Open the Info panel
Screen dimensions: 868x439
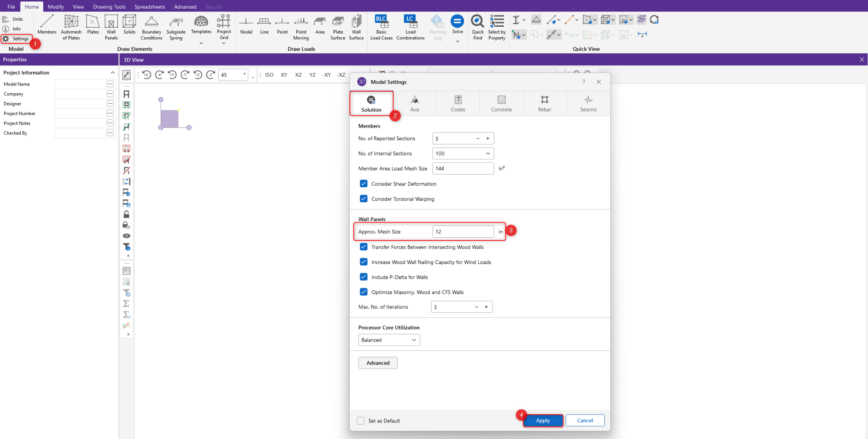tap(11, 29)
